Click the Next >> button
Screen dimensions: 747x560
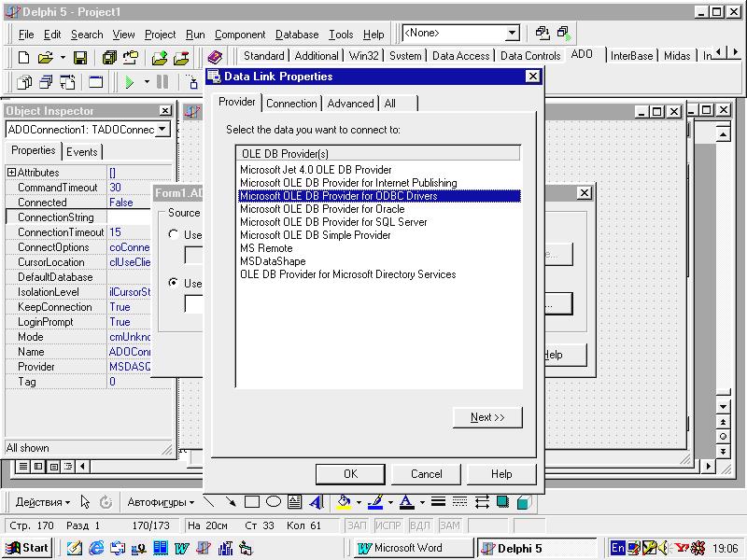(487, 417)
